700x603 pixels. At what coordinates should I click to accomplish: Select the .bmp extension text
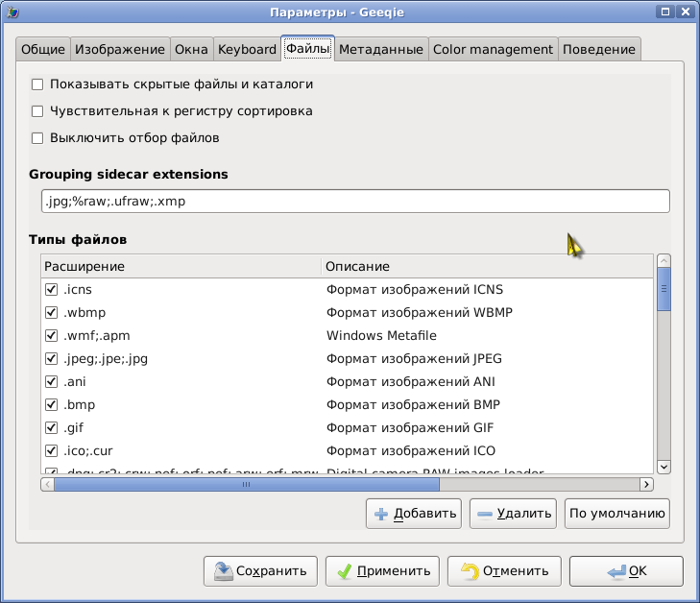point(79,405)
